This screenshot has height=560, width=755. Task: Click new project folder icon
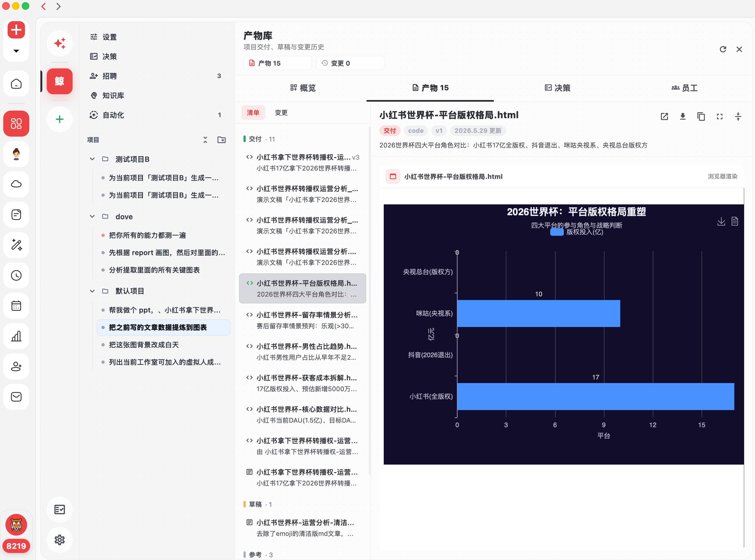pyautogui.click(x=222, y=140)
